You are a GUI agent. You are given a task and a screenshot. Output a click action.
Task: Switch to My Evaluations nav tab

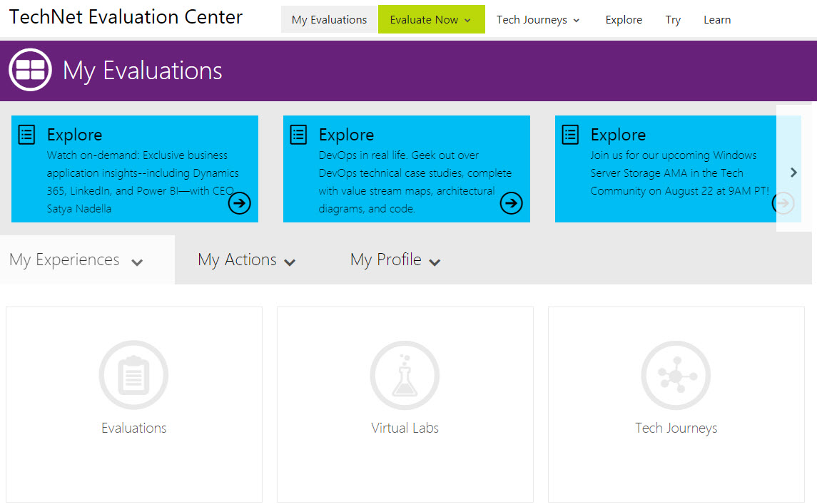pyautogui.click(x=329, y=20)
